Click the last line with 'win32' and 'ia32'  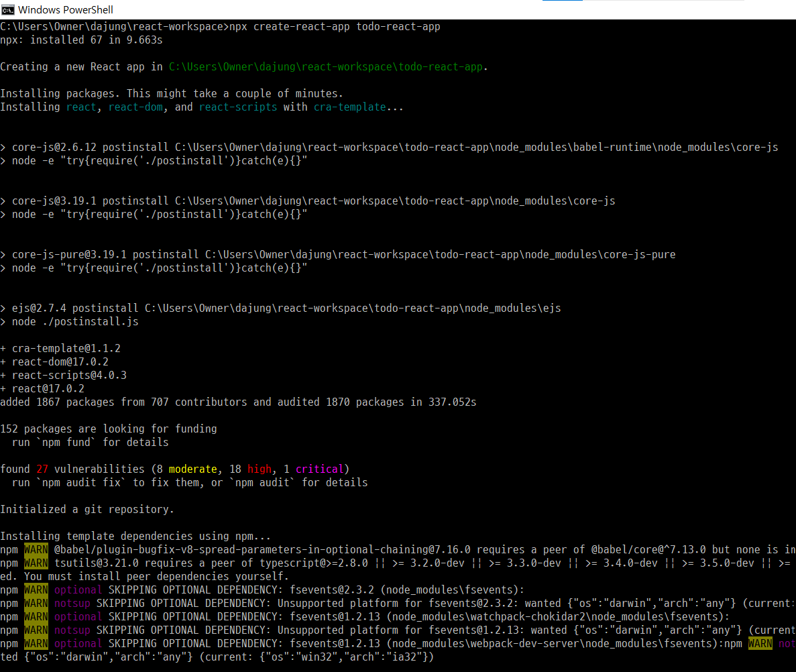pos(217,657)
